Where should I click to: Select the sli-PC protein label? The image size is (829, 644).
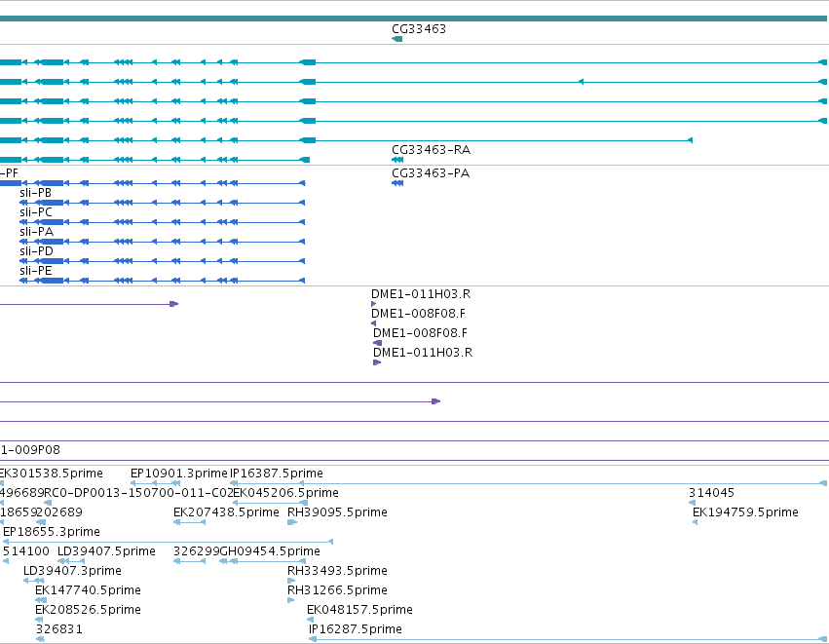pyautogui.click(x=36, y=212)
